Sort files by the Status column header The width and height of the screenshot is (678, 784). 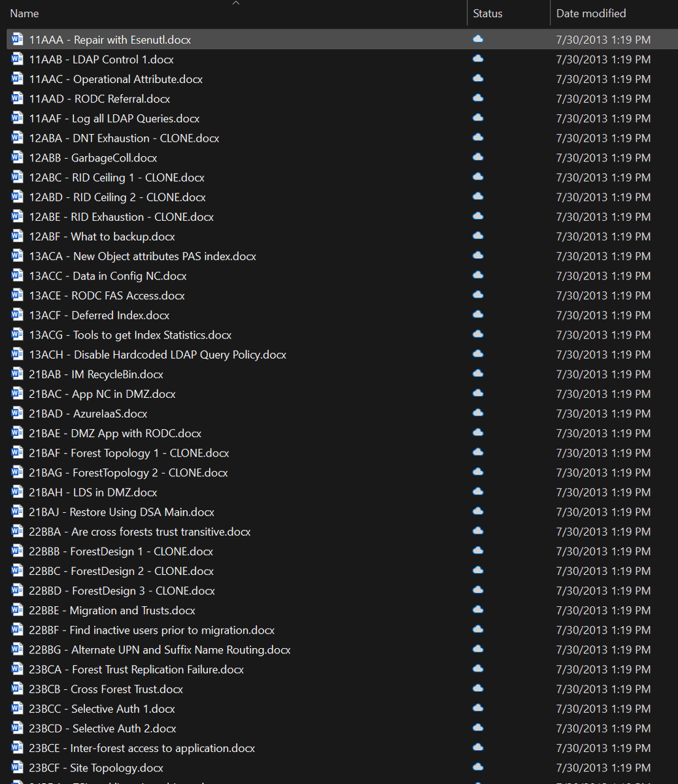tap(488, 13)
